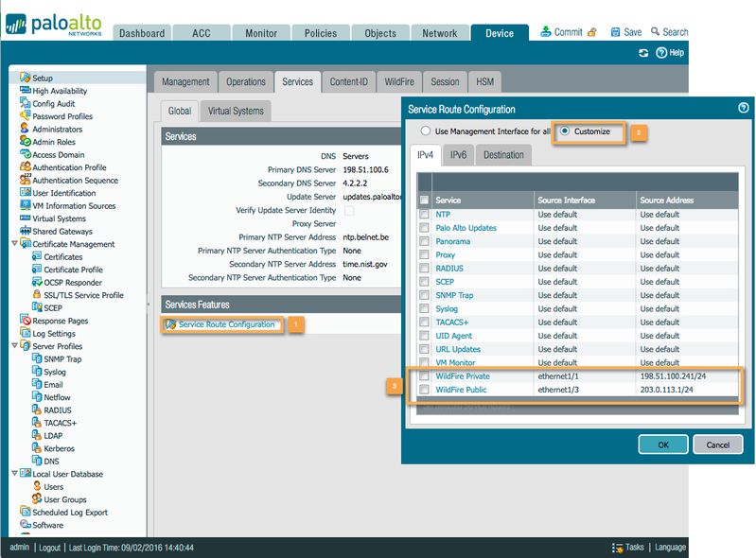The width and height of the screenshot is (756, 558).
Task: Click the Search magnifier icon
Action: click(655, 32)
